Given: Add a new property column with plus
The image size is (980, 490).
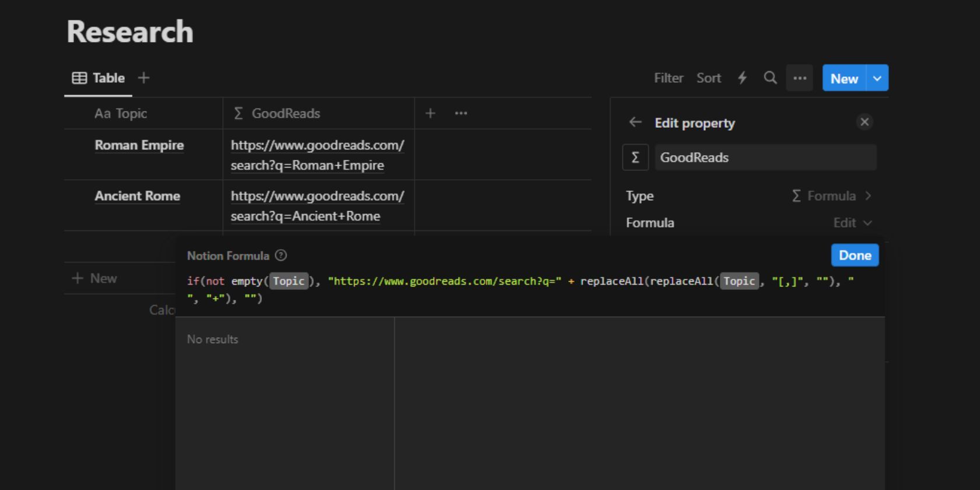Looking at the screenshot, I should [430, 114].
